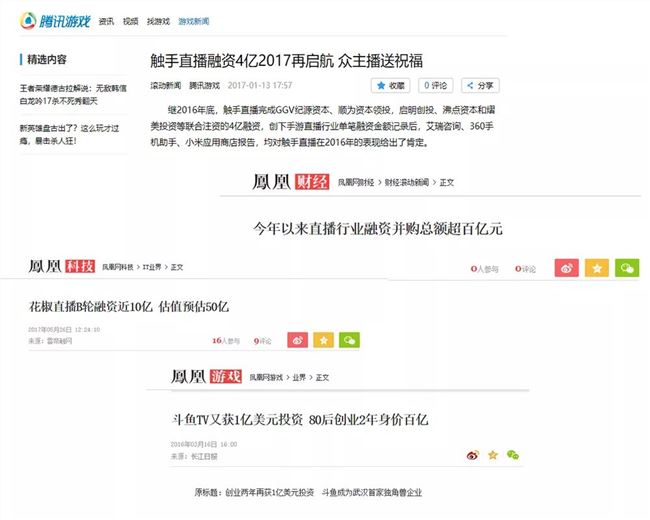650x520 pixels.
Task: Open the 业界 breadcrumb in games section
Action: (x=299, y=378)
